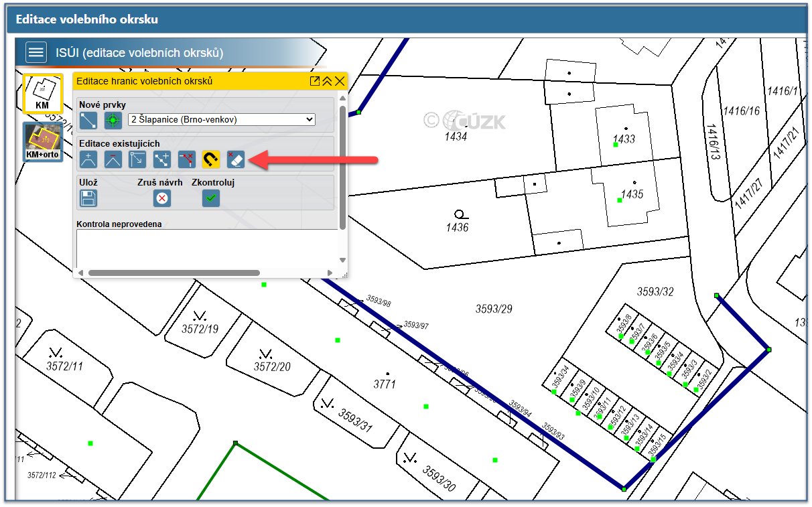The width and height of the screenshot is (812, 507).
Task: Collapse the editing panel with double chevron
Action: (x=327, y=81)
